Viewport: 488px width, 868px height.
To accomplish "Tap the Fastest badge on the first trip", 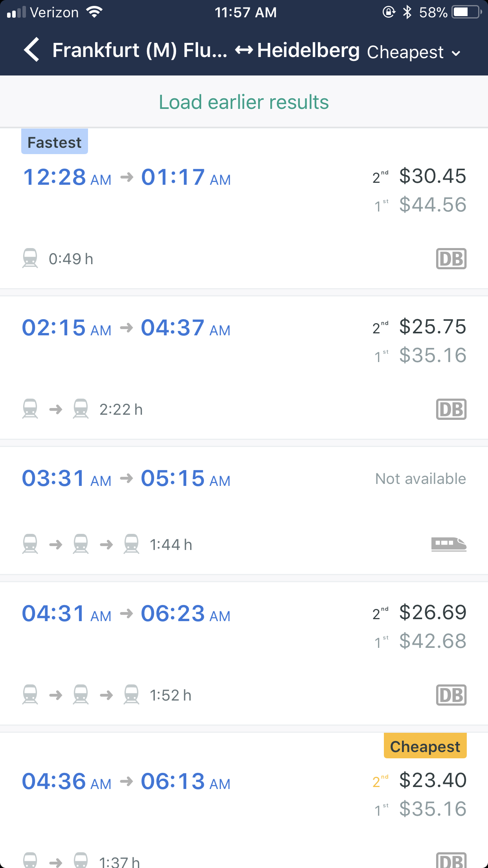I will [x=55, y=142].
